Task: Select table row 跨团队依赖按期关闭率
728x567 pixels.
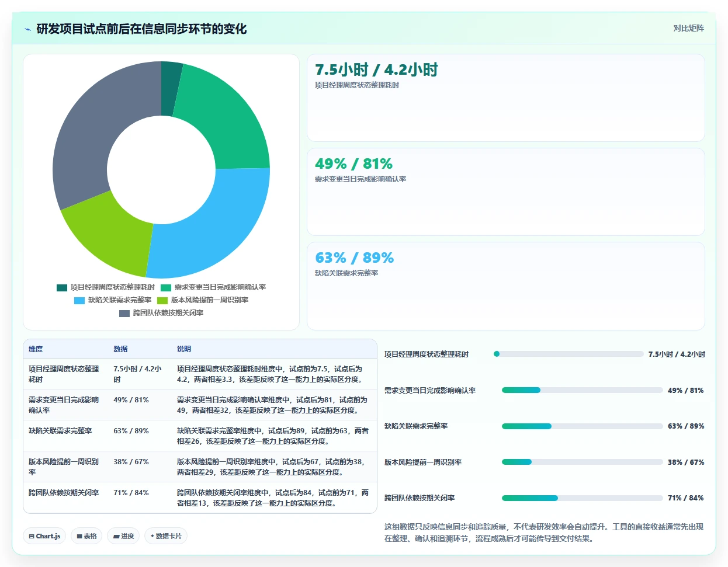Action: [x=200, y=498]
